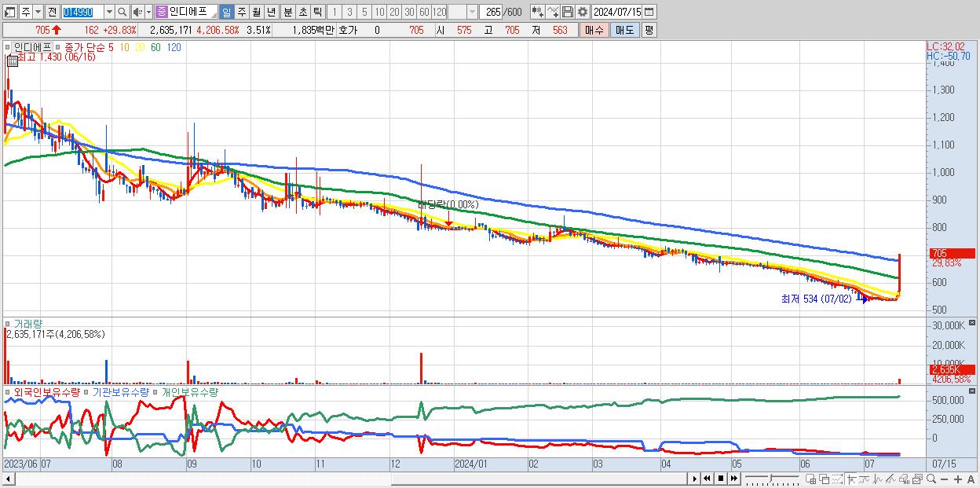Click the minus zoom-out icon at bottom
Screen dimensions: 980x488
click(x=945, y=479)
